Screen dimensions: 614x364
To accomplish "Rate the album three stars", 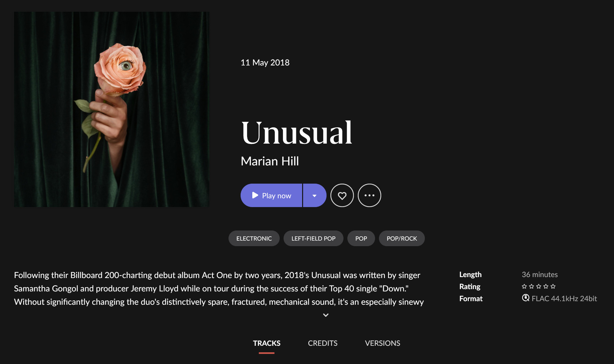I will (538, 287).
